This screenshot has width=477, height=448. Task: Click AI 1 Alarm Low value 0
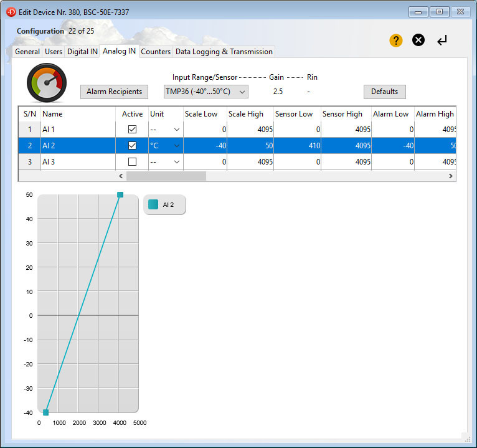point(393,130)
